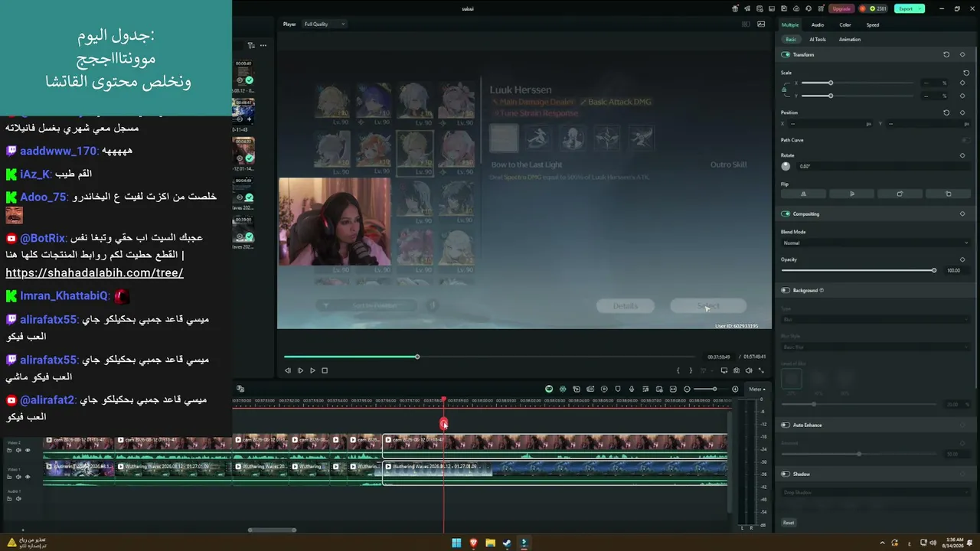Click the timeline marker shield icon
This screenshot has width=980, height=551.
click(618, 389)
